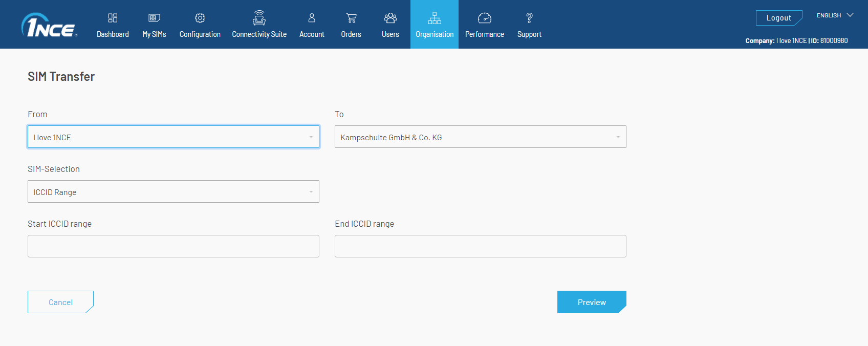Screen dimensions: 868x346
Task: Focus the Start ICCID range field
Action: [x=173, y=246]
